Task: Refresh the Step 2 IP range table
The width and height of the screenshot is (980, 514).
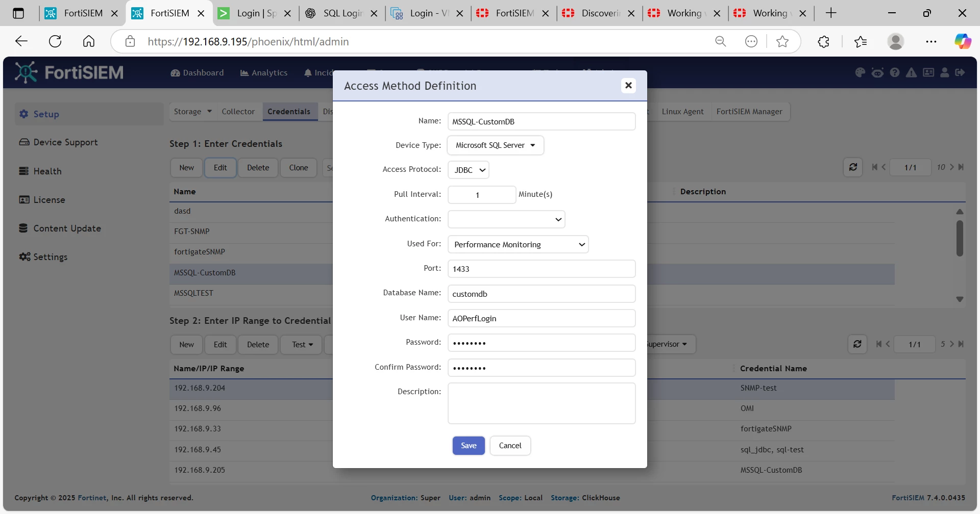Action: pyautogui.click(x=857, y=344)
